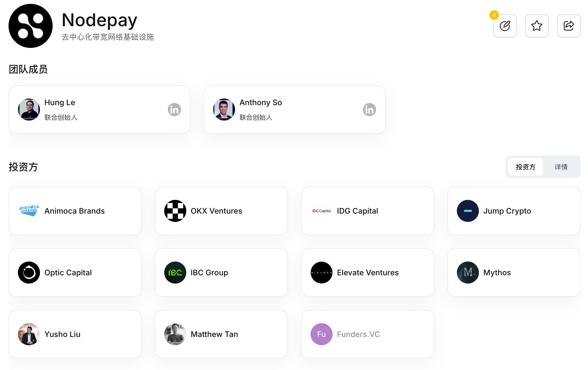Open the Funders.VC investor card
Image resolution: width=588 pixels, height=370 pixels.
click(x=368, y=334)
